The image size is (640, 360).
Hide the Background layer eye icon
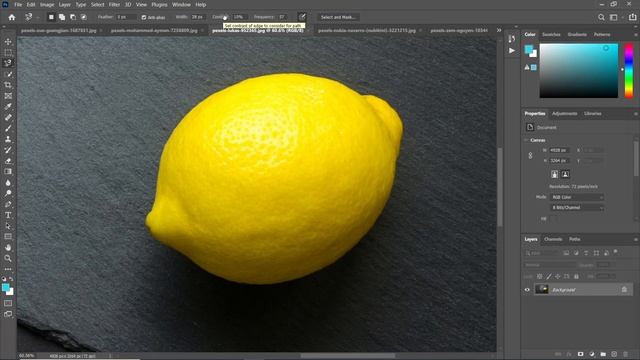(527, 290)
